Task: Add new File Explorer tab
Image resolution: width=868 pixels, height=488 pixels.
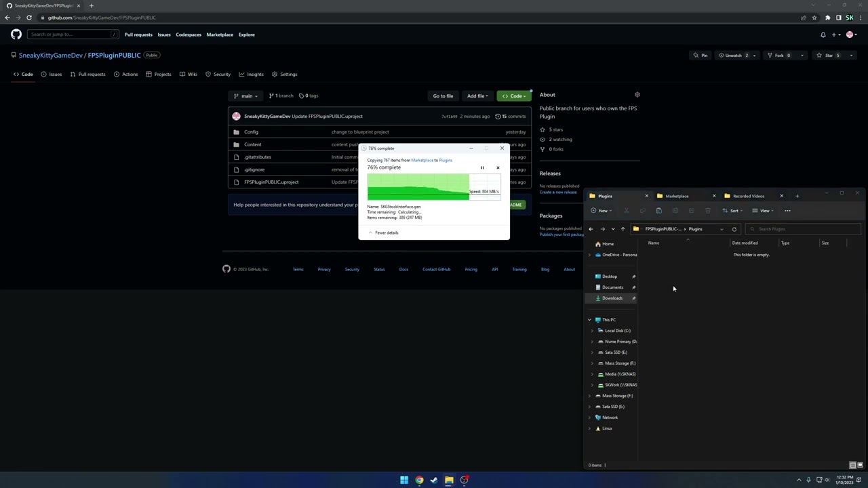Action: click(x=797, y=196)
